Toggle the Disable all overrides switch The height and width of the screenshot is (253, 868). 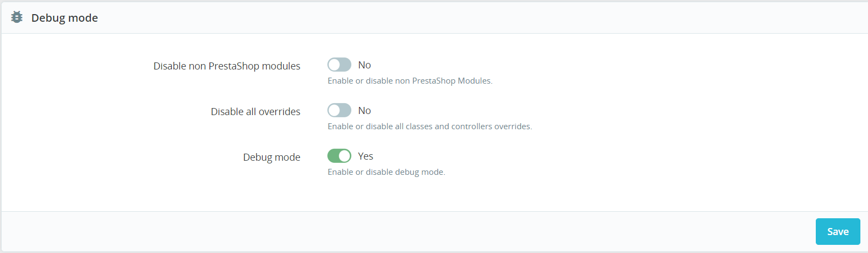pyautogui.click(x=339, y=111)
